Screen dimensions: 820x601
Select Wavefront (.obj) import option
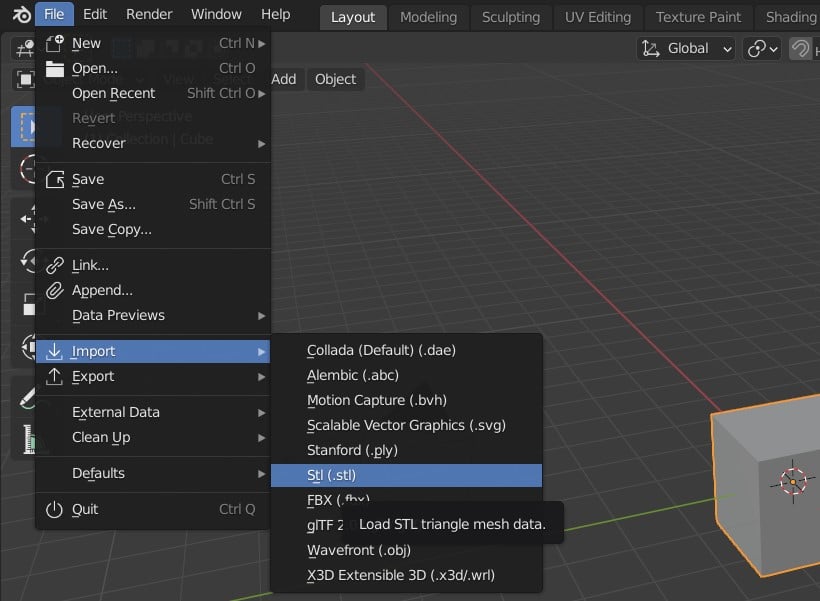pyautogui.click(x=359, y=550)
